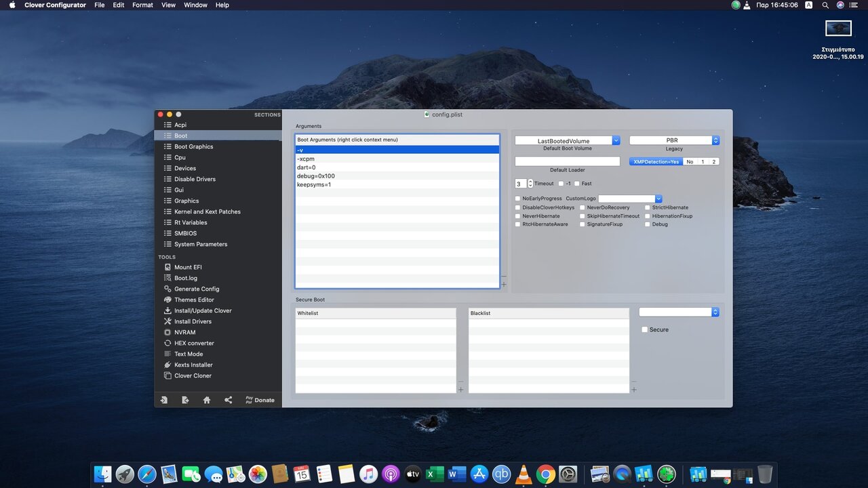Open the File menu
Screen dimensions: 868x488
pyautogui.click(x=100, y=5)
